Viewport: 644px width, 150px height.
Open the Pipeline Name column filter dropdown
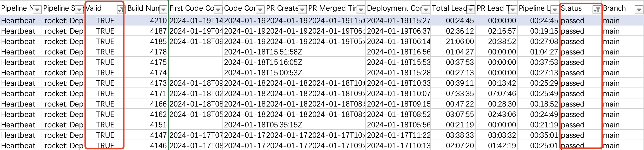(37, 10)
